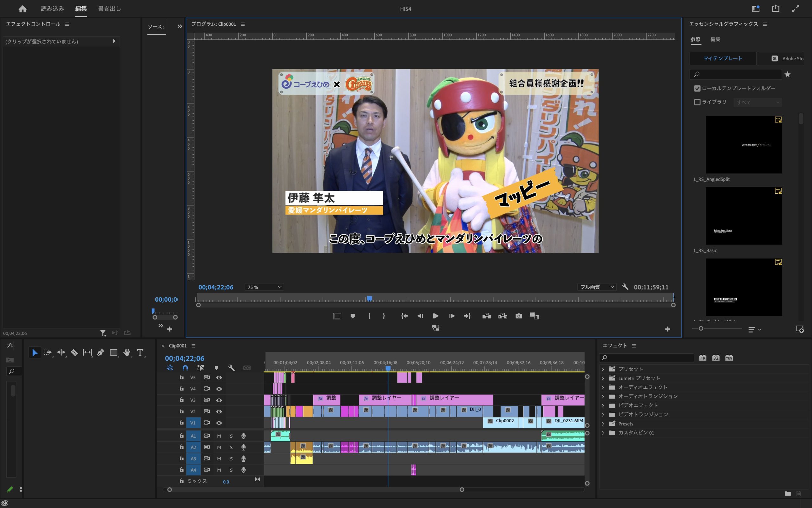Open the workspaces icon at top right

756,9
